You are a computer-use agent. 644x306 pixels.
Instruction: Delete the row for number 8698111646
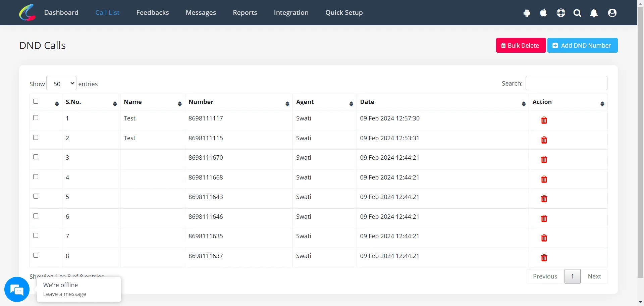pos(544,218)
